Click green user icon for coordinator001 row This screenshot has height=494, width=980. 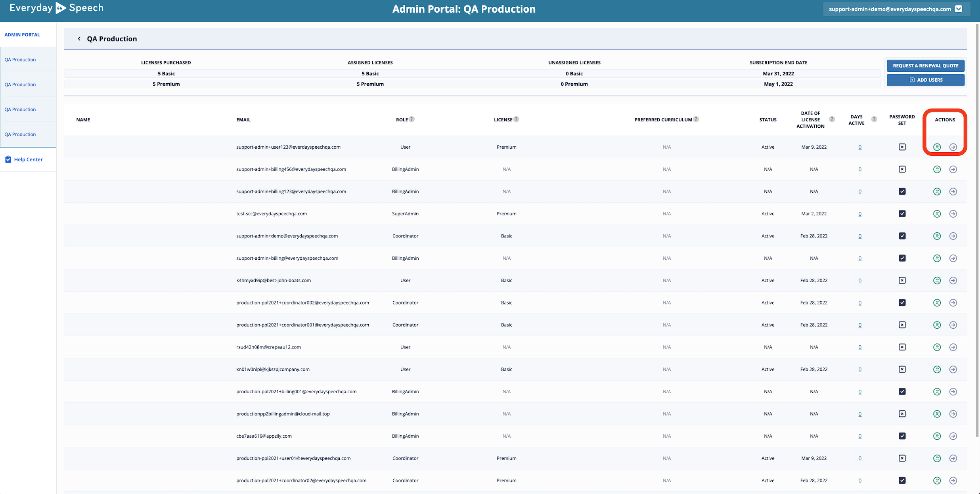[937, 325]
